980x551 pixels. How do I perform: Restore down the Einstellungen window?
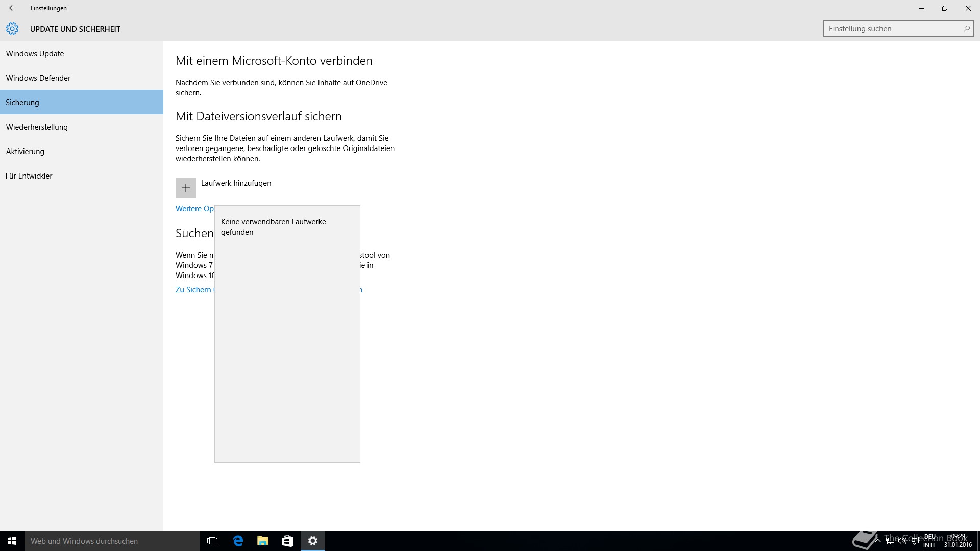click(945, 8)
